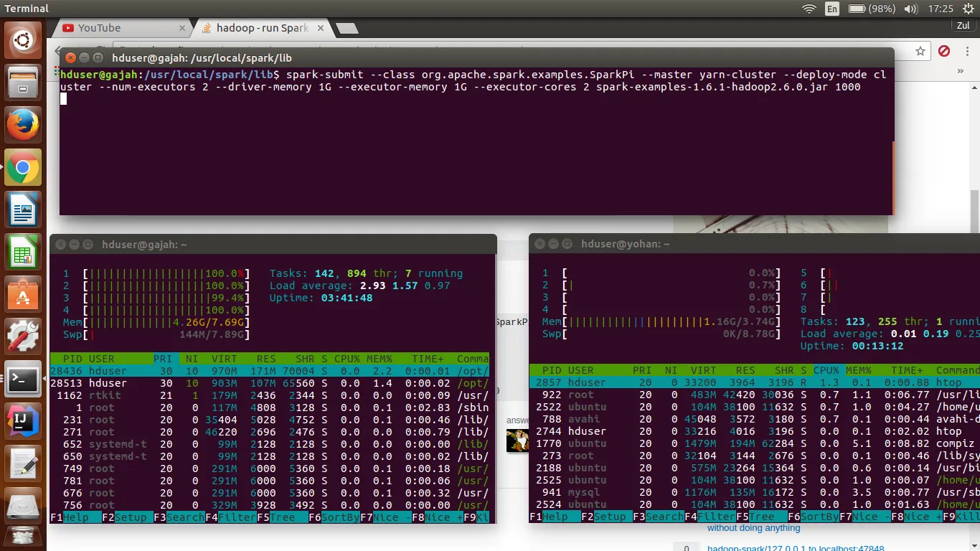The width and height of the screenshot is (980, 551).
Task: Select the avahi process row 788
Action: click(754, 419)
